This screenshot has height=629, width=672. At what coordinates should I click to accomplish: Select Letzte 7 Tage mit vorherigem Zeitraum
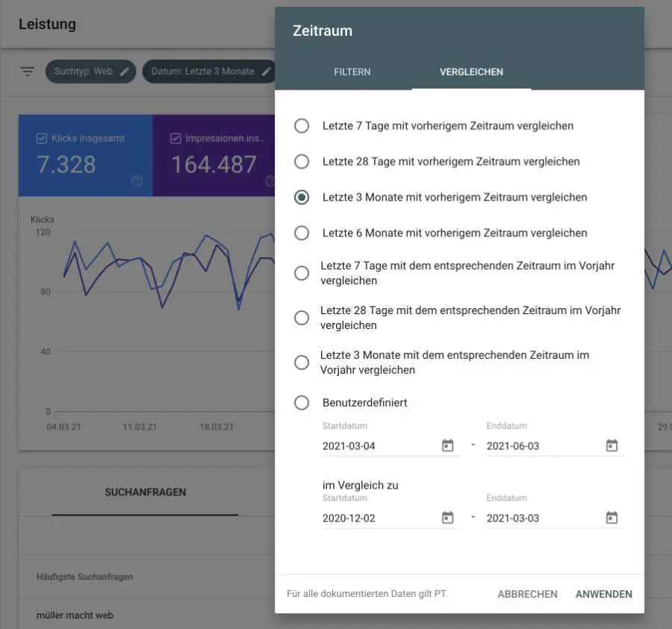[x=302, y=126]
